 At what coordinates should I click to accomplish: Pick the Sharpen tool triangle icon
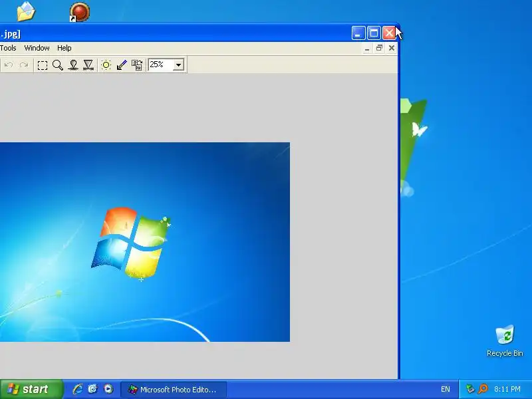[x=88, y=65]
